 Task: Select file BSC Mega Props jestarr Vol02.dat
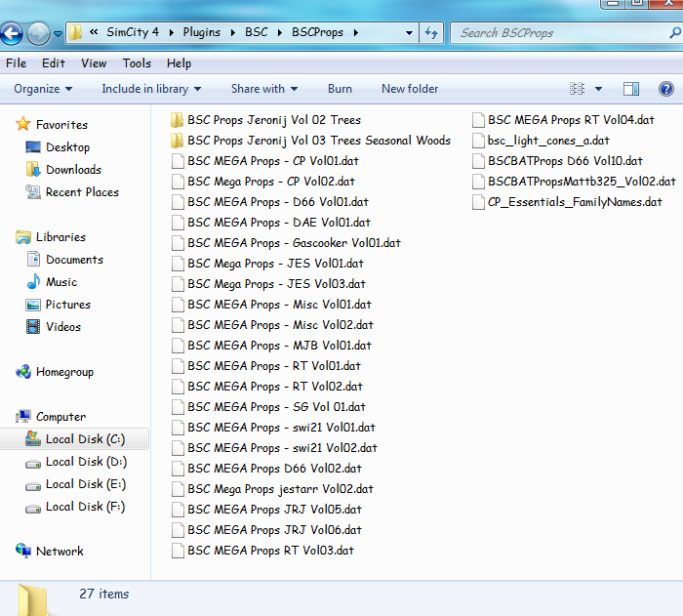(x=280, y=489)
